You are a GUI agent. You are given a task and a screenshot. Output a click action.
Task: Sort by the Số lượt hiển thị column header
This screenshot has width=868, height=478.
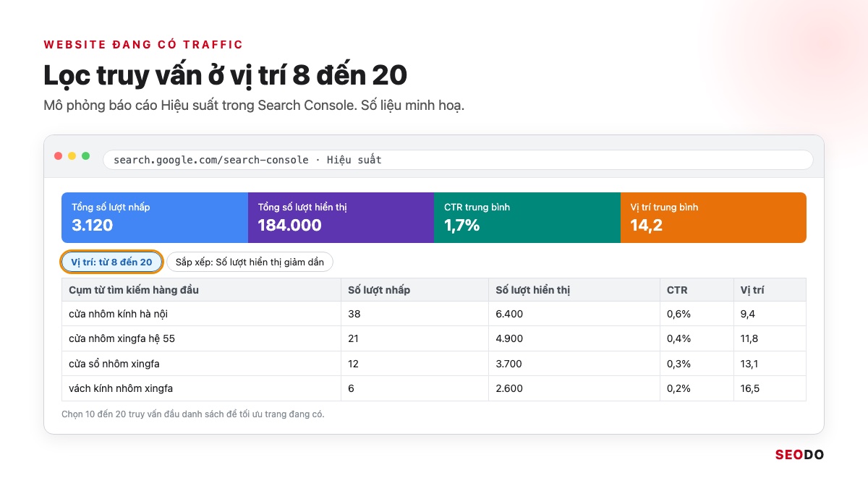(x=574, y=290)
